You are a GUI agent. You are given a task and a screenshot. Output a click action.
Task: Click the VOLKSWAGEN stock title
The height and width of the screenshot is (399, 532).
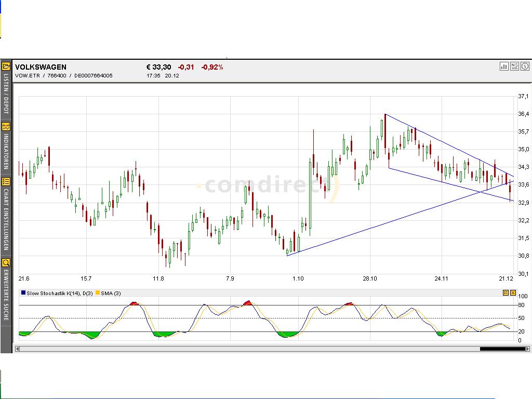pyautogui.click(x=41, y=67)
